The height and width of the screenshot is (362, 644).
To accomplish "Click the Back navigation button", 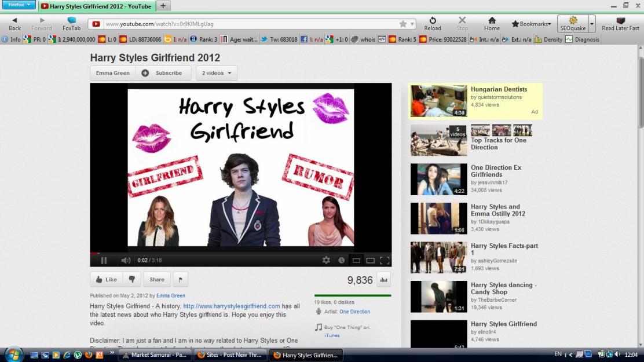I will coord(15,24).
